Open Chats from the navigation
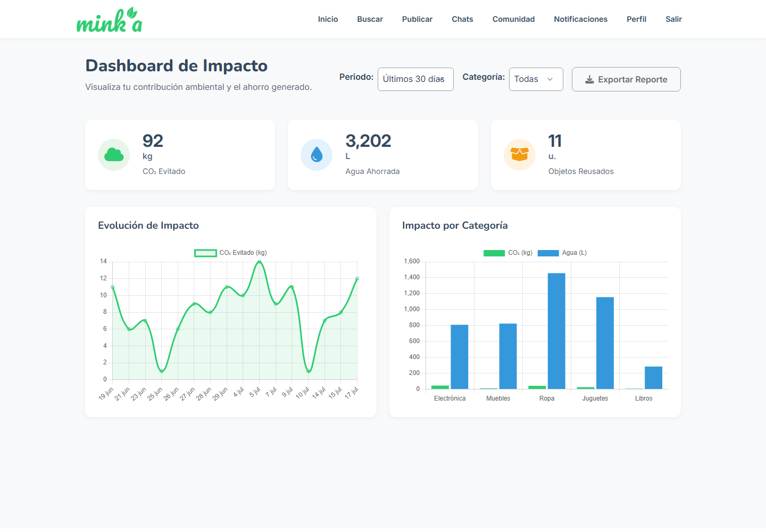 pyautogui.click(x=462, y=19)
